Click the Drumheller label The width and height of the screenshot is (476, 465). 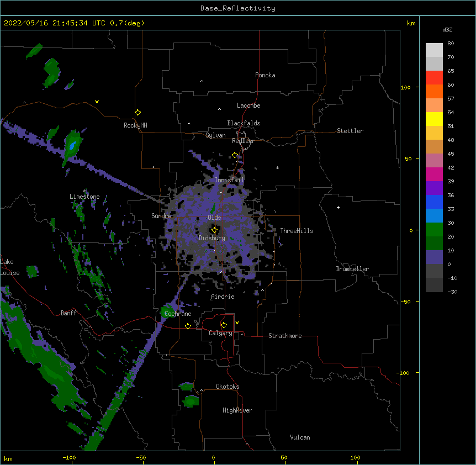[x=352, y=269]
